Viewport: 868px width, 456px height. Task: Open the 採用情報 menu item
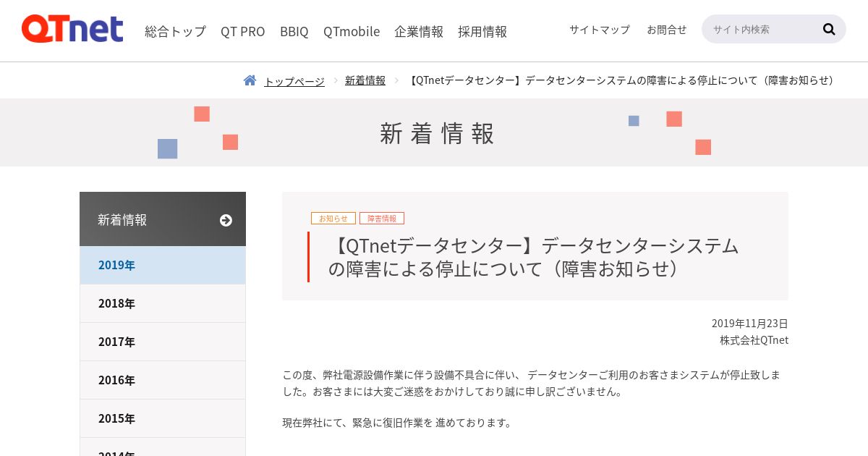(482, 31)
